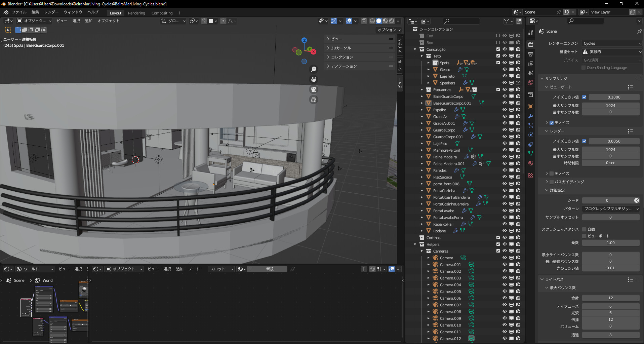Open the File menu

tap(19, 12)
